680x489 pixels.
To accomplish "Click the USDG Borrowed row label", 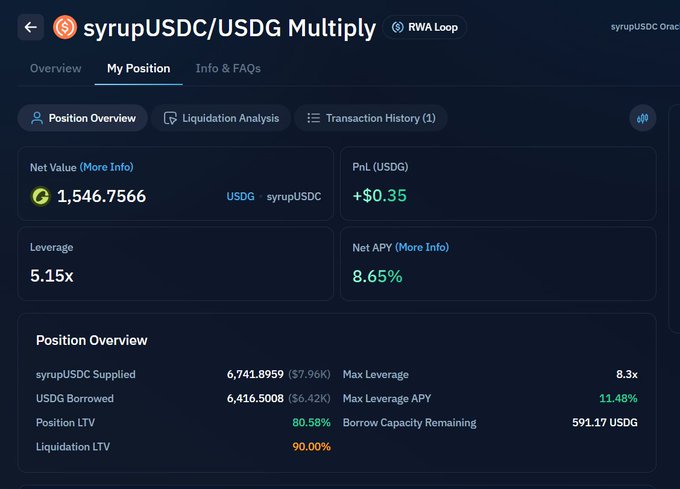I will tap(75, 398).
